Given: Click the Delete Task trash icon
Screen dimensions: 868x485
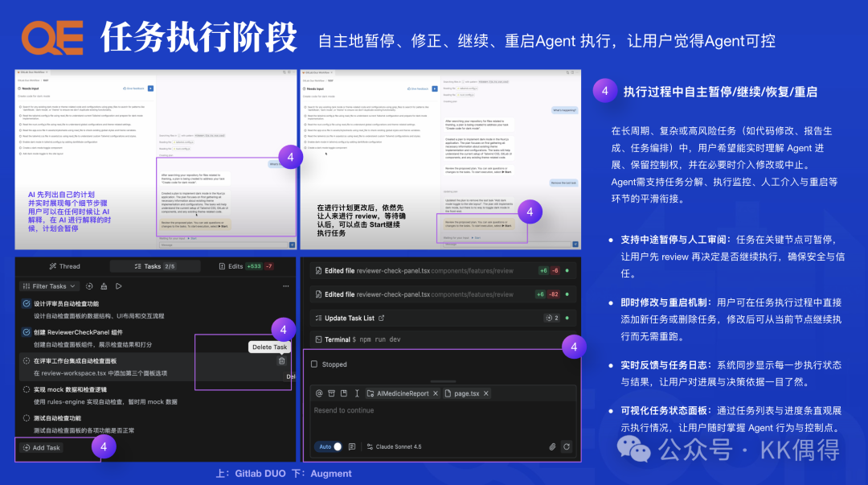Looking at the screenshot, I should 281,361.
